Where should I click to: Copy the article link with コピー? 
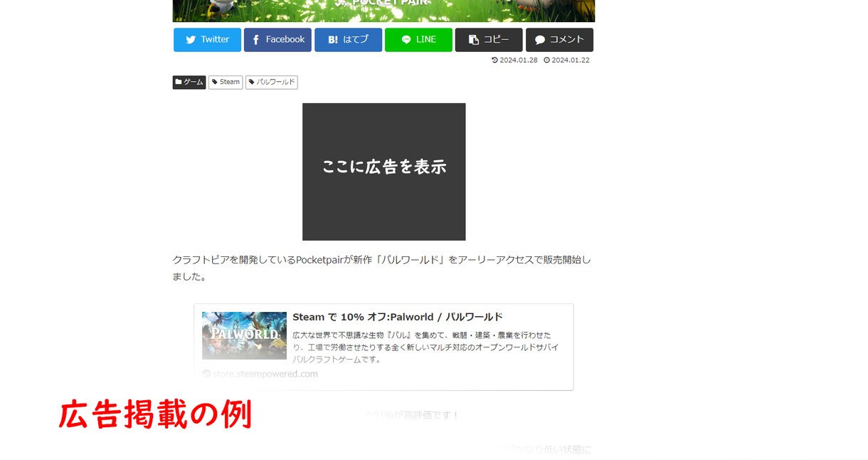click(x=489, y=40)
